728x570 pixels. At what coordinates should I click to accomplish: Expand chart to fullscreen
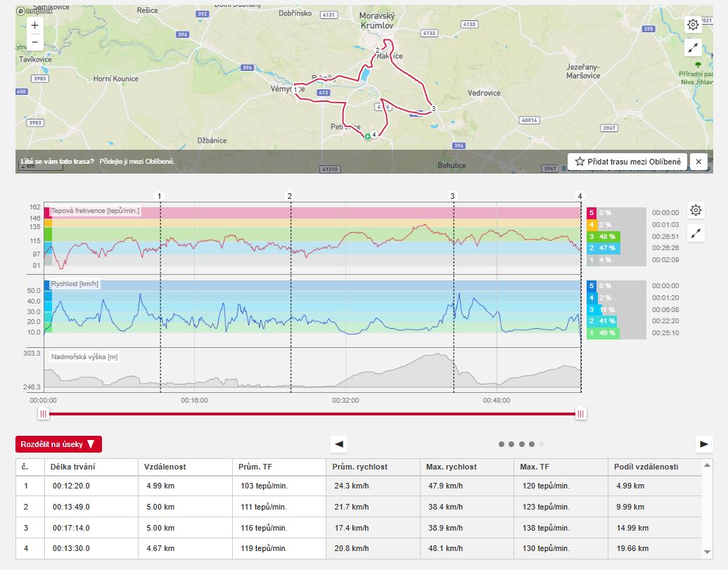point(696,233)
